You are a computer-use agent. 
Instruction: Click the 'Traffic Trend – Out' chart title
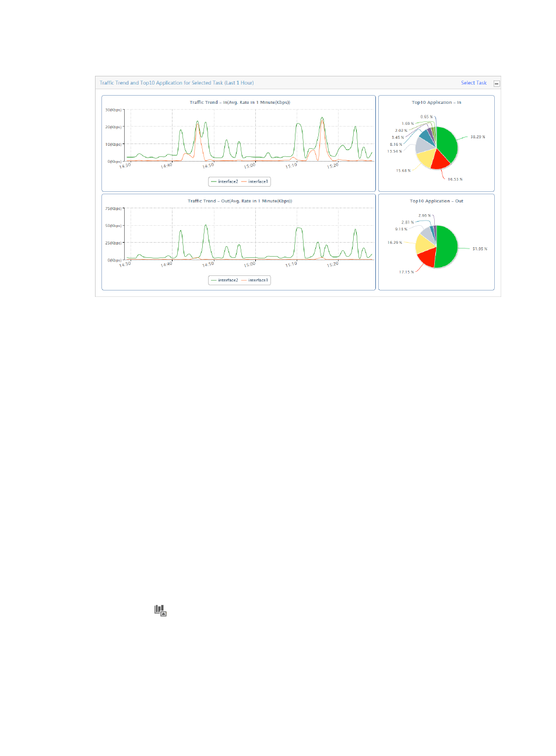coord(240,201)
